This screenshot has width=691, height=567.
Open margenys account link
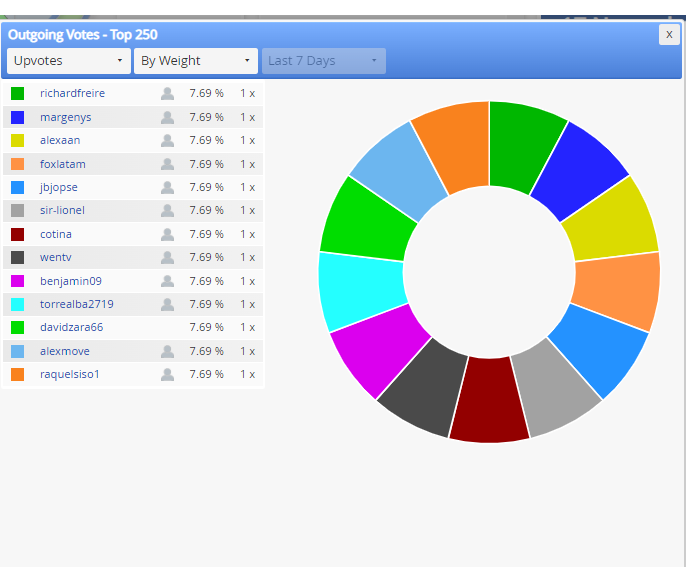[x=66, y=117]
